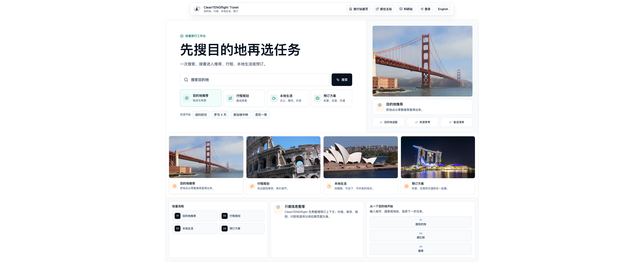Choose the 悉尼一周 quick start chip

point(261,115)
